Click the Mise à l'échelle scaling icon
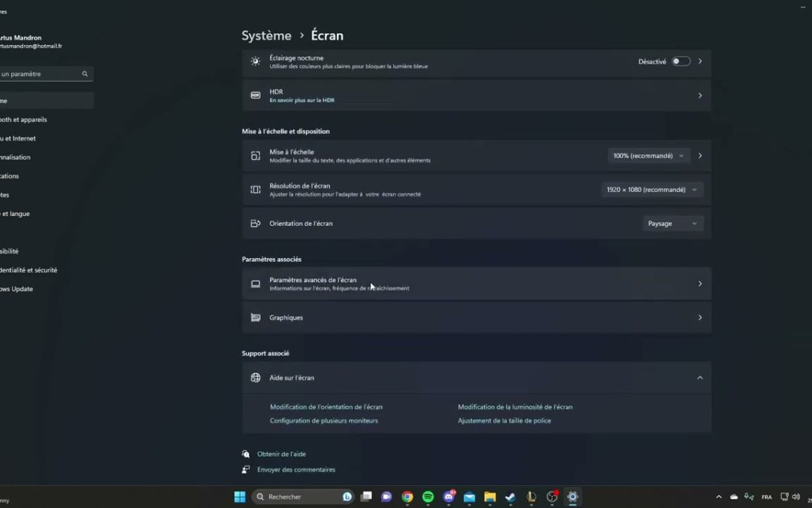This screenshot has height=508, width=812. click(256, 156)
